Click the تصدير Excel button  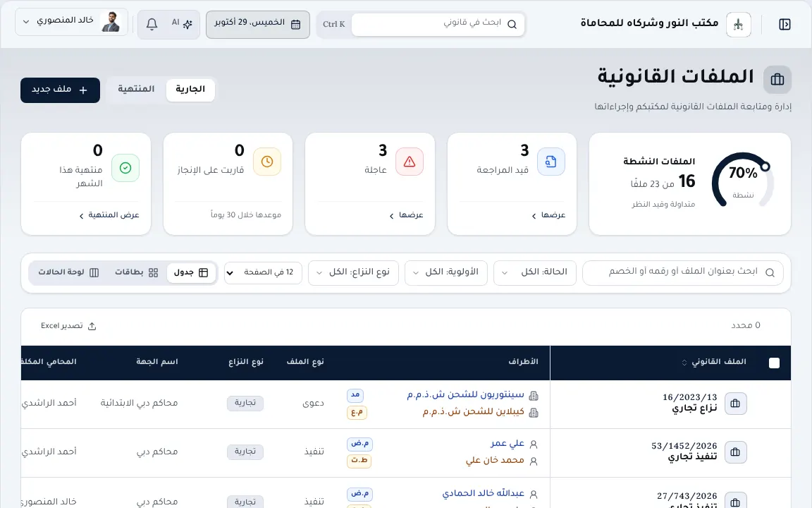click(x=68, y=326)
